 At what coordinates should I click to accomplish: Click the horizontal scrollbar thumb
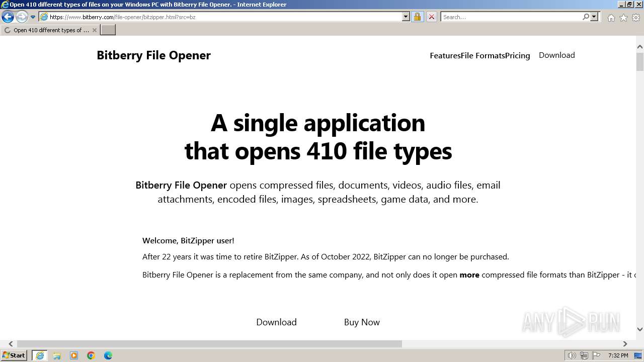coord(209,344)
